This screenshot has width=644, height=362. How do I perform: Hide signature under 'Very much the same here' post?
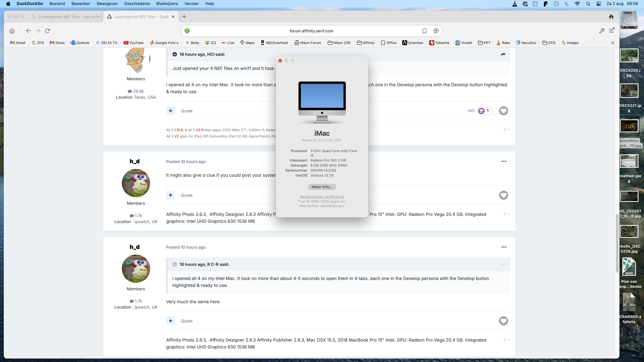point(506,340)
